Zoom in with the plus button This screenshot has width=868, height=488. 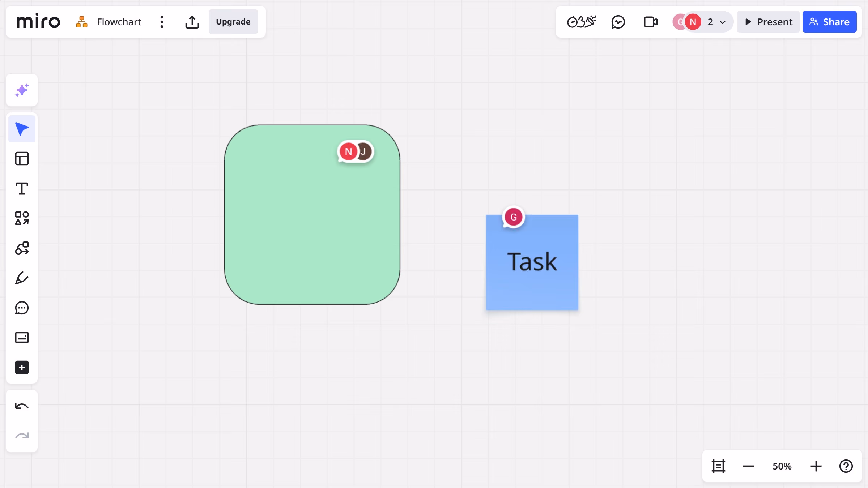point(816,466)
